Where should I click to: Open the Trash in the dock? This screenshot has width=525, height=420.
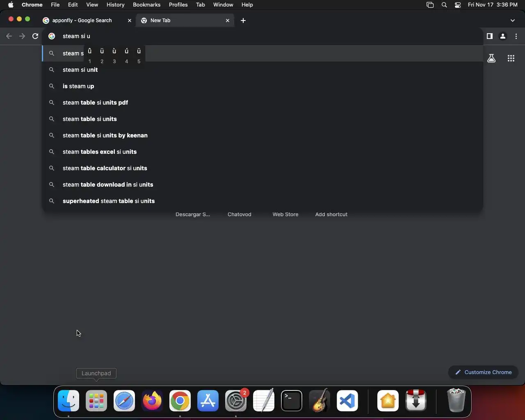tap(456, 401)
